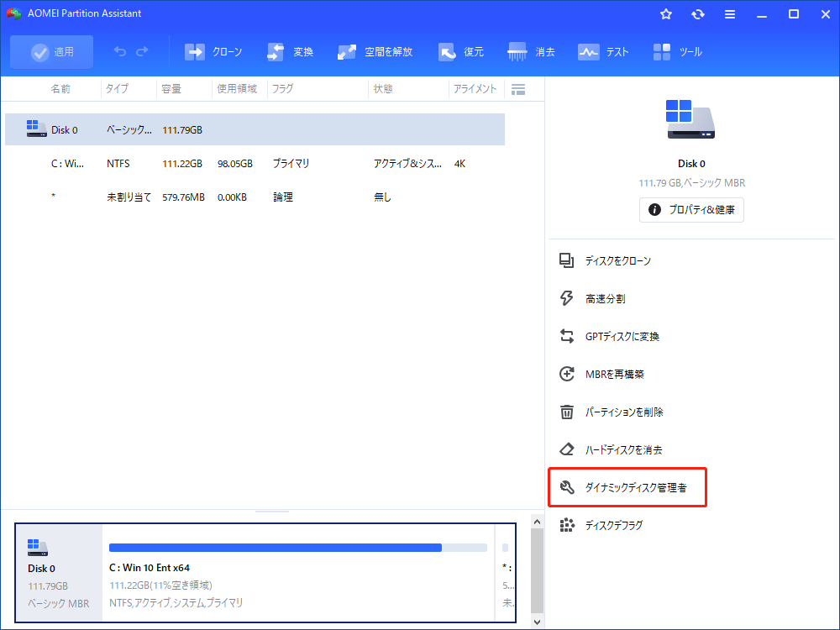840x630 pixels.
Task: Select the unallocated block in disk map
Action: pyautogui.click(x=506, y=573)
